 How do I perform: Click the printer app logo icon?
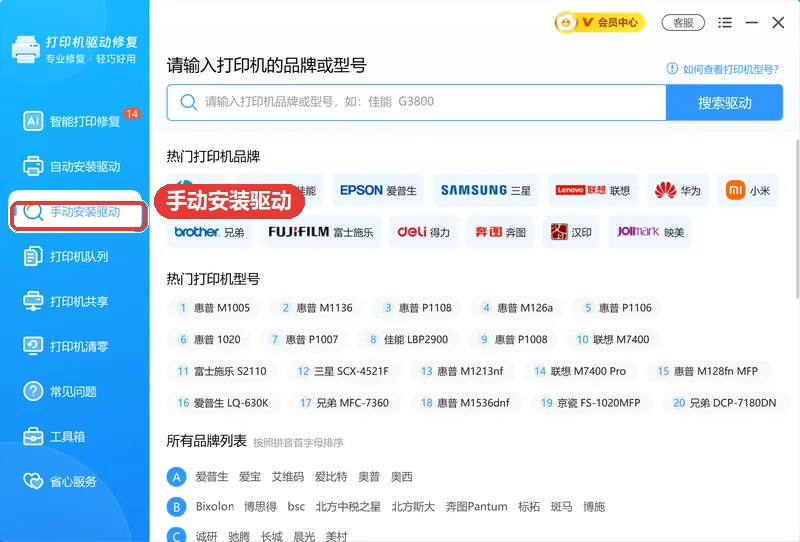point(26,50)
